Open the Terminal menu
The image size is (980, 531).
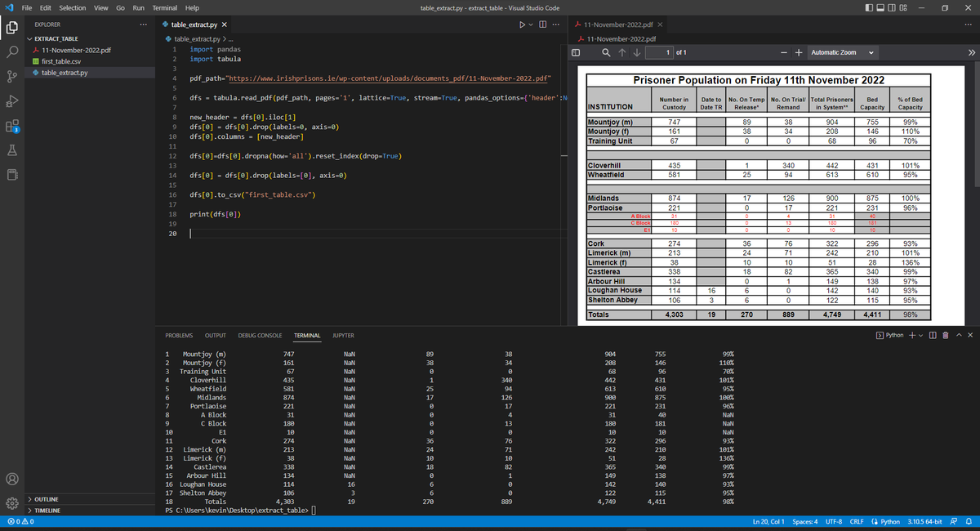tap(166, 7)
